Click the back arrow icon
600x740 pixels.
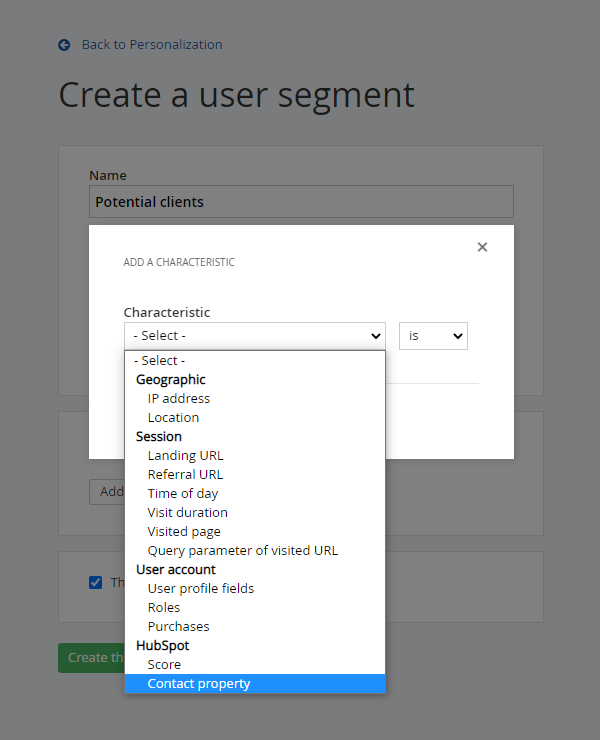tap(64, 45)
